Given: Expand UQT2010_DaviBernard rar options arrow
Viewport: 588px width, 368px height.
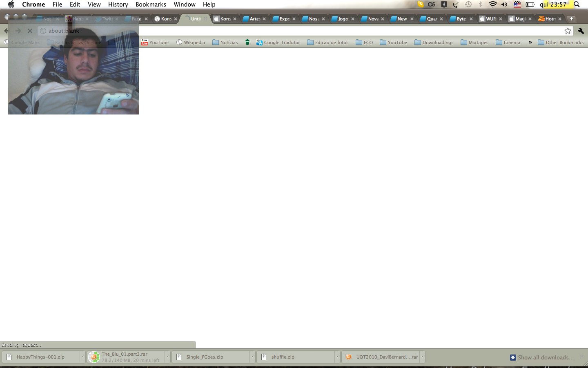Looking at the screenshot, I should [422, 357].
